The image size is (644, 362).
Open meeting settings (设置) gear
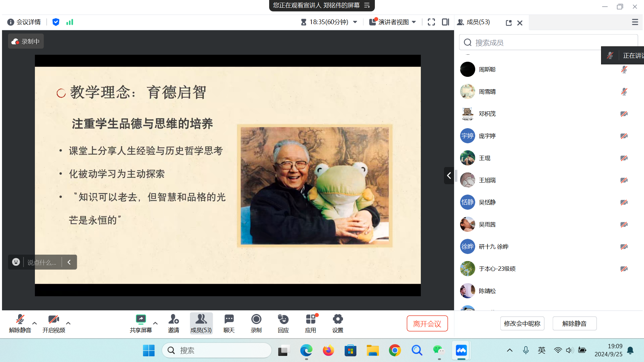tap(338, 323)
